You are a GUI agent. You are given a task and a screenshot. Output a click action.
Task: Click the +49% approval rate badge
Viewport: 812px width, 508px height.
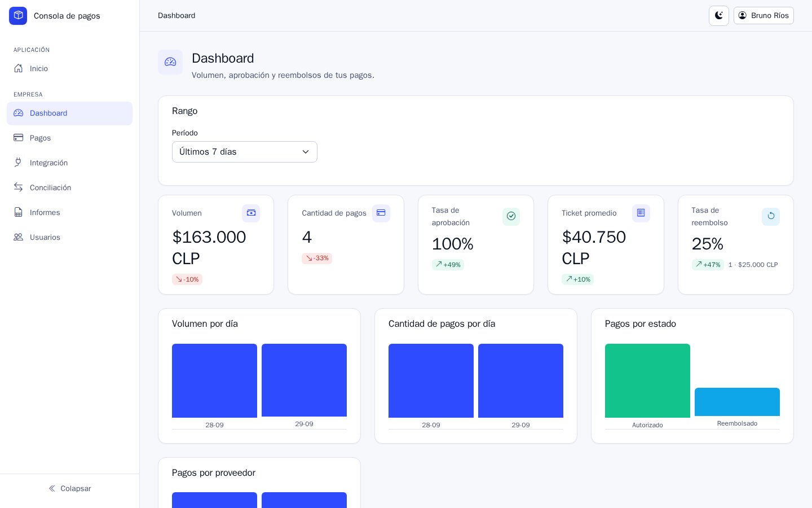pyautogui.click(x=448, y=265)
